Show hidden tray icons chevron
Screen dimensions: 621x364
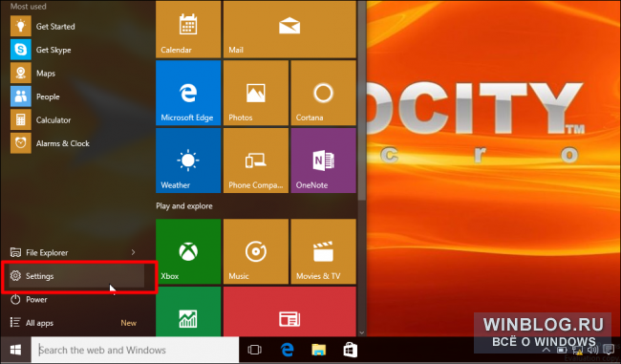[546, 350]
